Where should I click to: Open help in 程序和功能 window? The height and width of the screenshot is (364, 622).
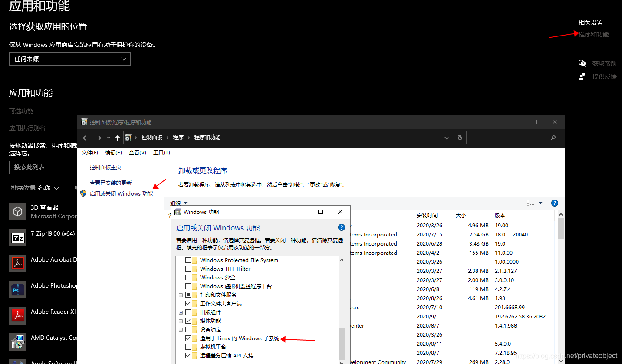554,203
